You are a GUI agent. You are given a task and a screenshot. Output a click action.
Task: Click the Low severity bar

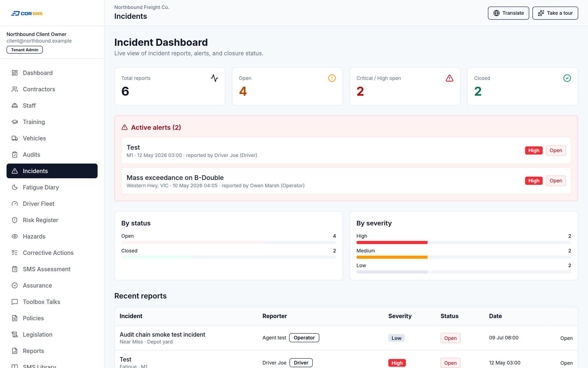pos(392,272)
